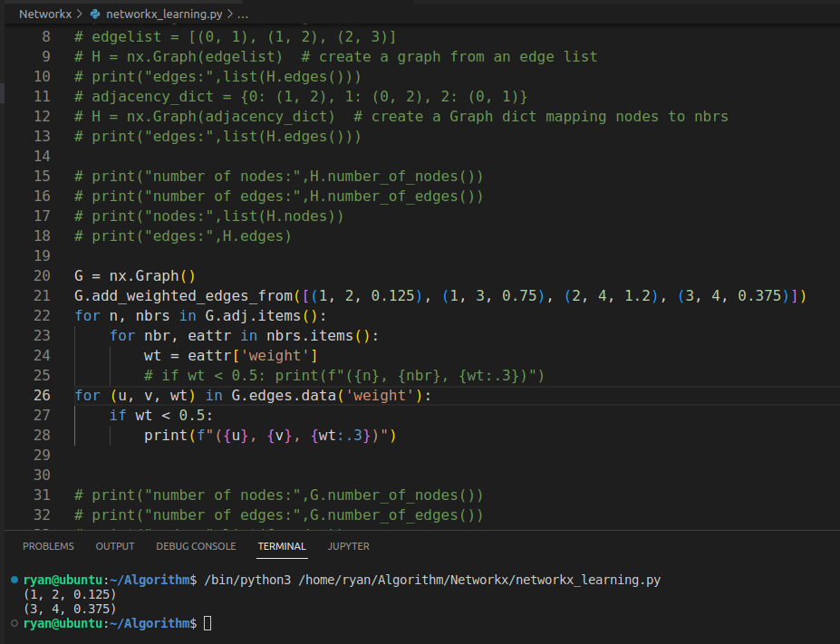Click '# print("edges:",H.edges)' on line 18

tap(183, 236)
